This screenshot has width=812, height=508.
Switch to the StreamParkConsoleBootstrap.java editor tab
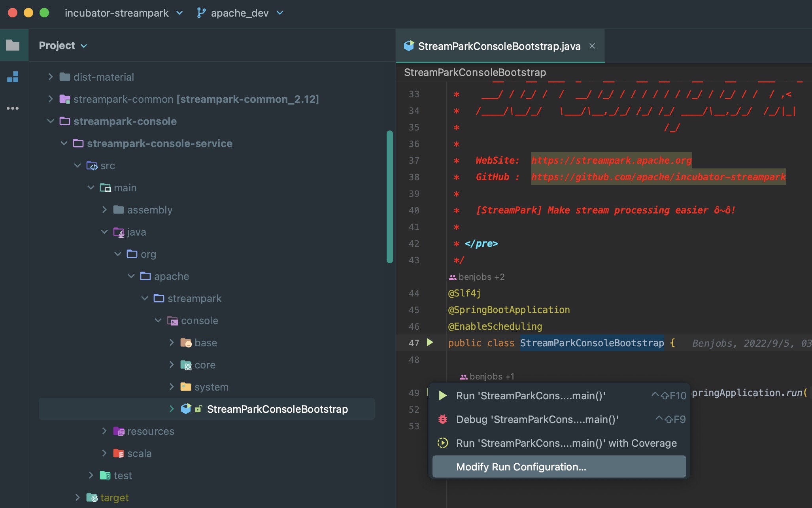pos(499,46)
